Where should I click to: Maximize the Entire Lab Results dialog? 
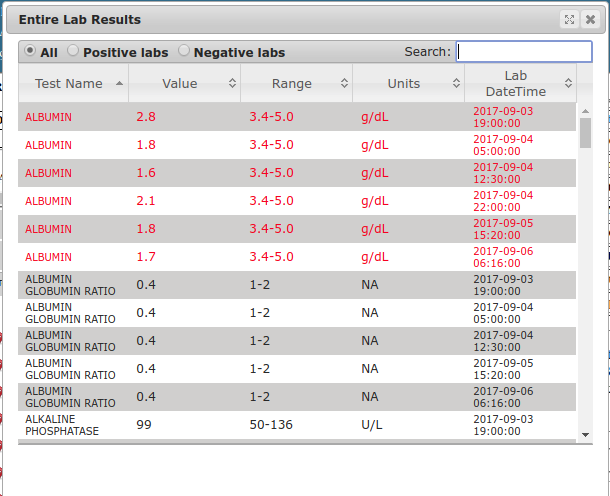(x=569, y=19)
